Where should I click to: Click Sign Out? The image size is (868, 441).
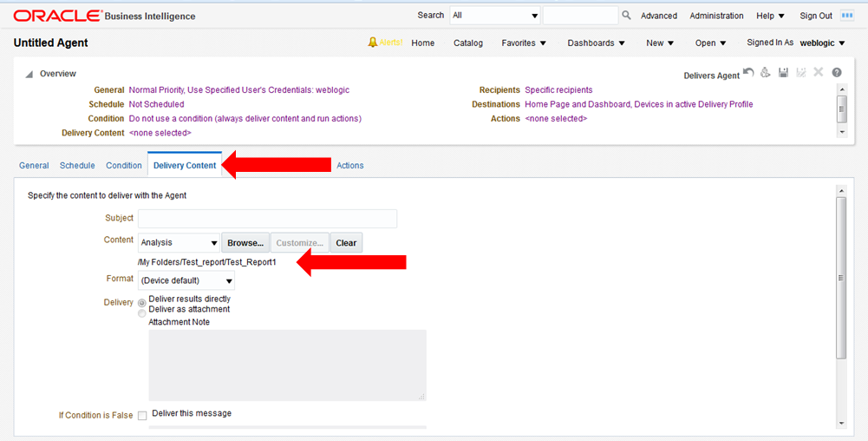pos(816,16)
